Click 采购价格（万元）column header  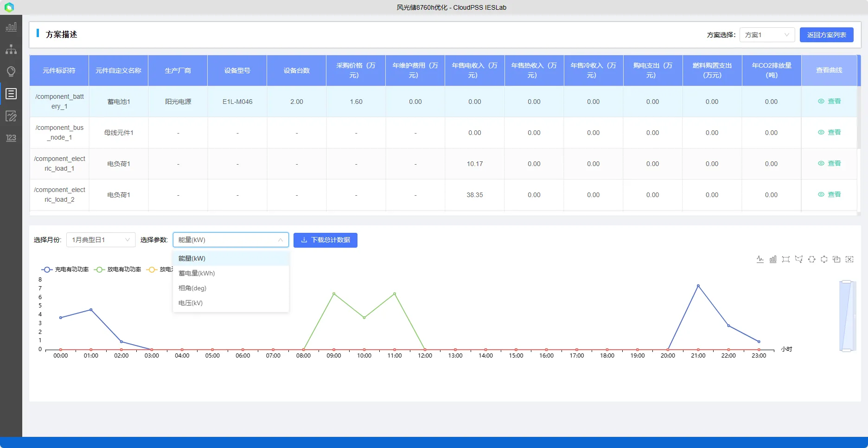click(356, 70)
